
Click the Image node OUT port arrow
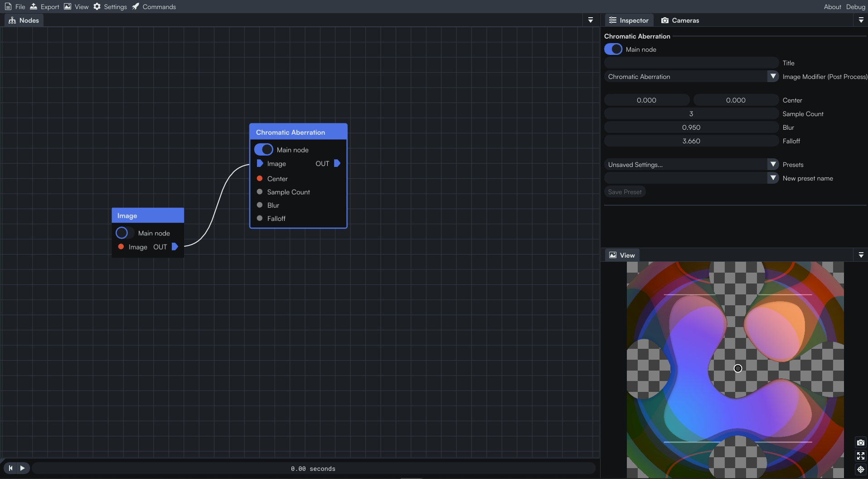175,247
